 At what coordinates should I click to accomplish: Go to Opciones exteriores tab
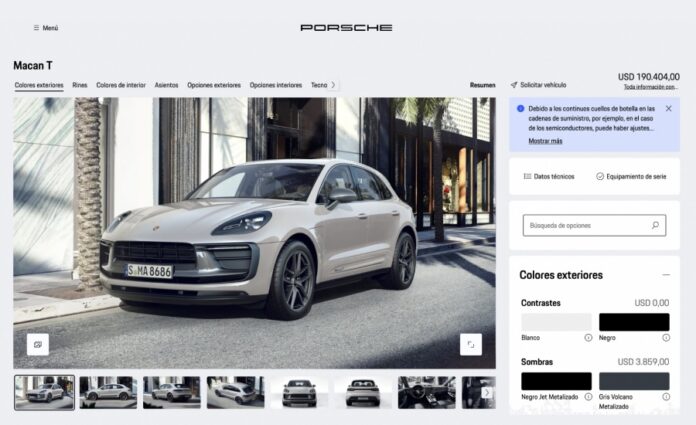[214, 85]
